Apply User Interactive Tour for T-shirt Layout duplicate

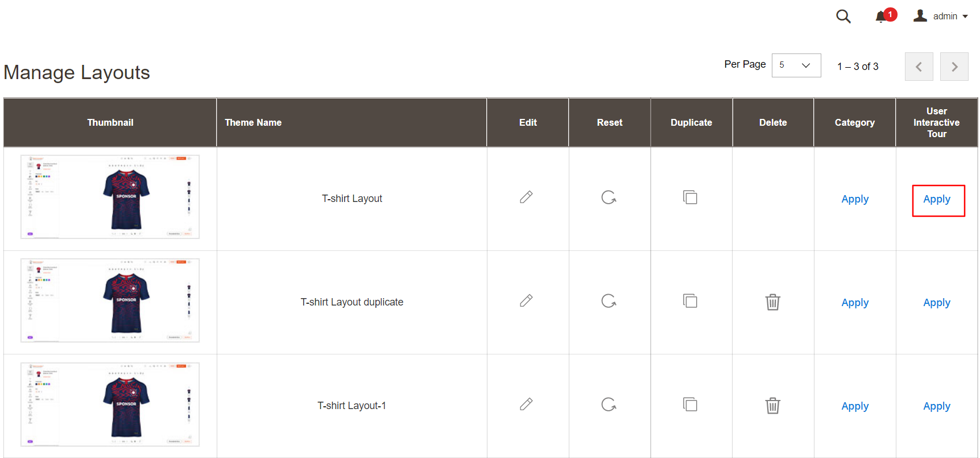[x=936, y=303]
